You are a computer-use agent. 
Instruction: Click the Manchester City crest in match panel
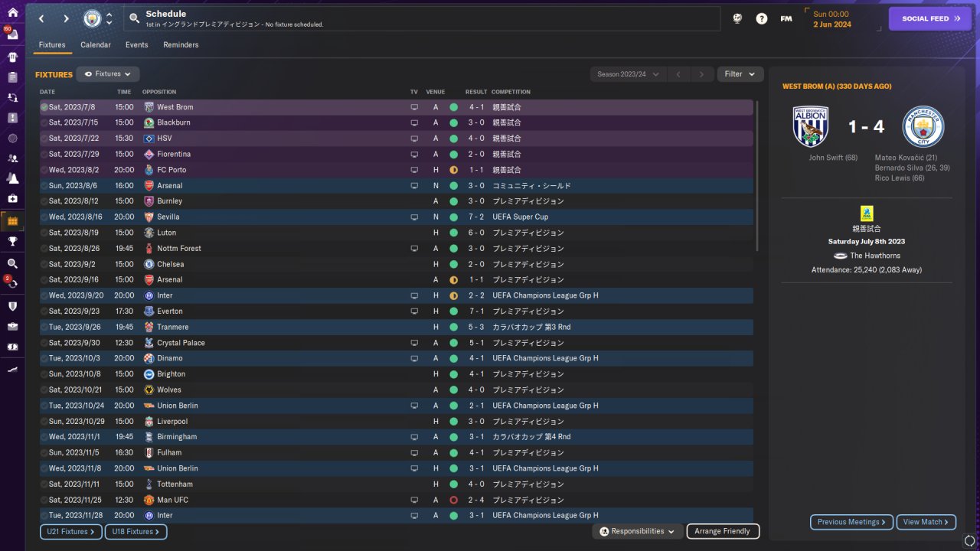point(923,126)
